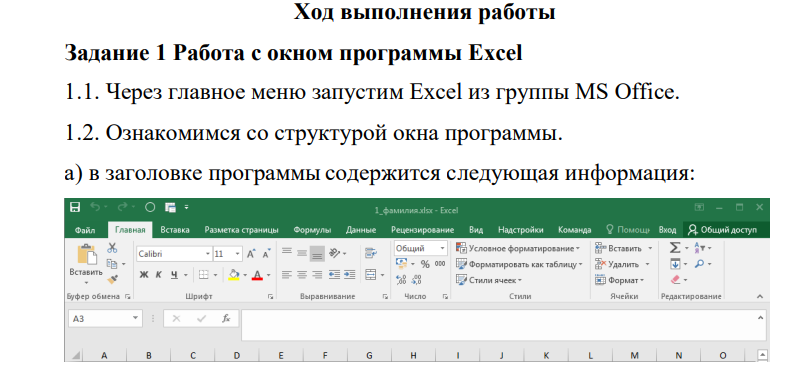Align text left
The height and width of the screenshot is (369, 792).
pos(287,275)
